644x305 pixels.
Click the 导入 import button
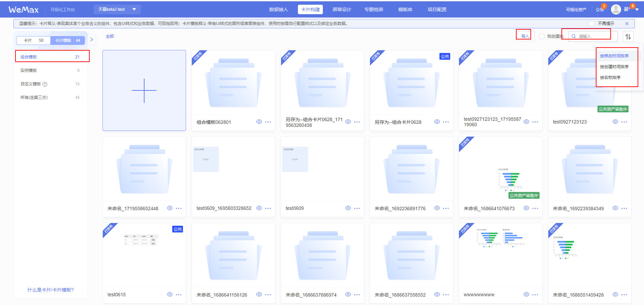tap(525, 36)
